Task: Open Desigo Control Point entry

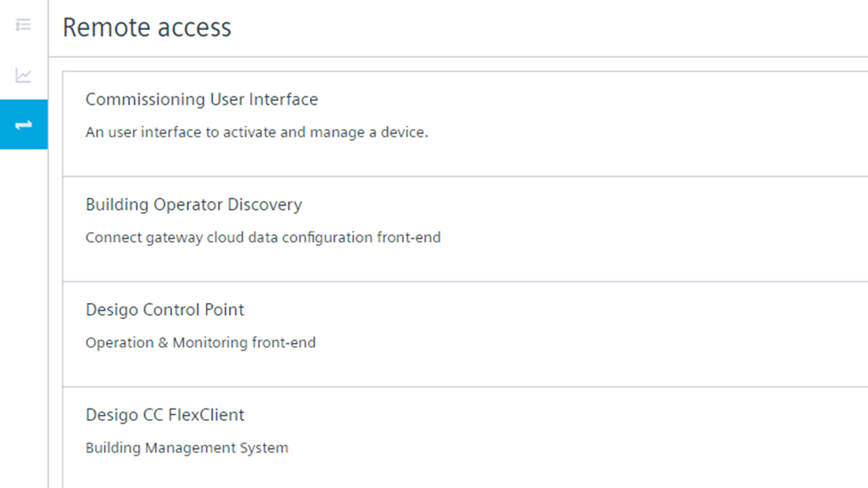Action: [x=465, y=334]
